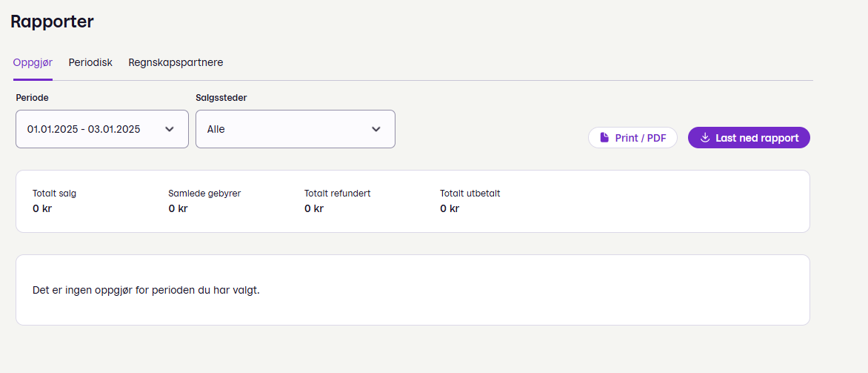Click the Salgssteder field label
Viewport: 868px width, 373px height.
221,98
